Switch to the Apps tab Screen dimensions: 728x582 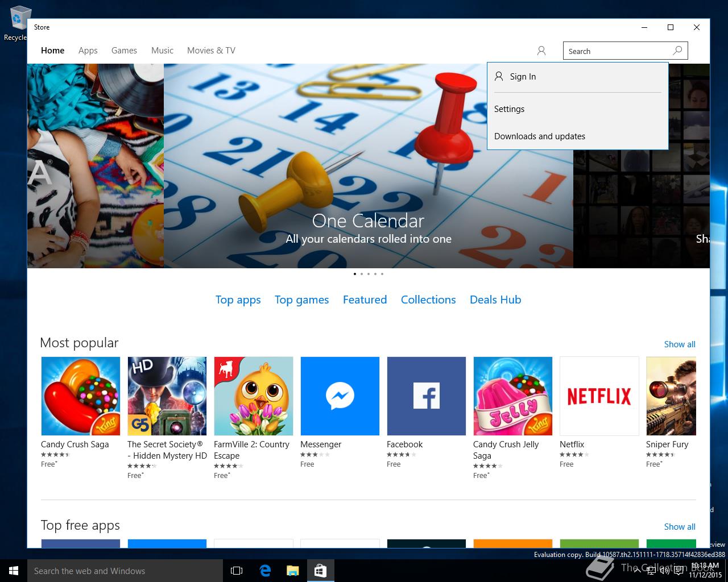click(88, 51)
